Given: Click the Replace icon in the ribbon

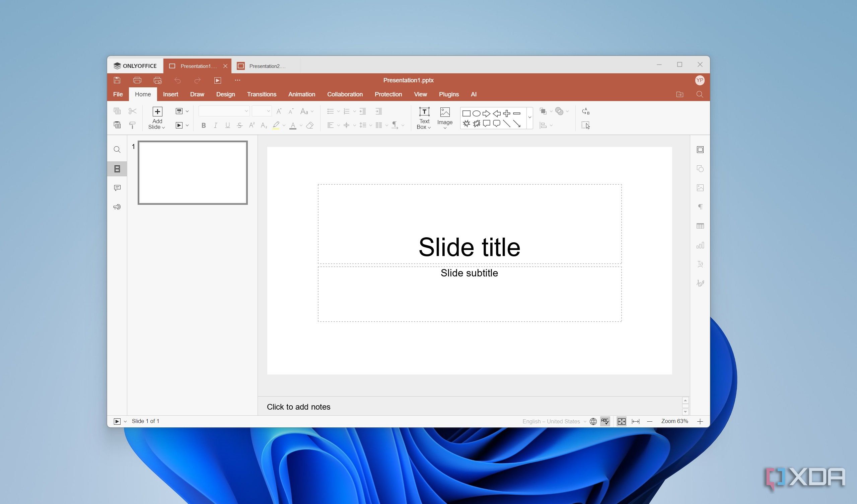Looking at the screenshot, I should [585, 111].
